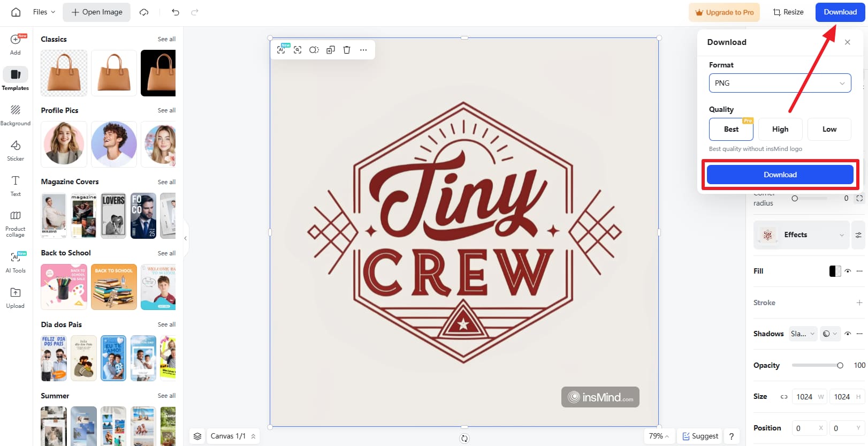868x446 pixels.
Task: Open the shadow color dropdown
Action: click(830, 334)
